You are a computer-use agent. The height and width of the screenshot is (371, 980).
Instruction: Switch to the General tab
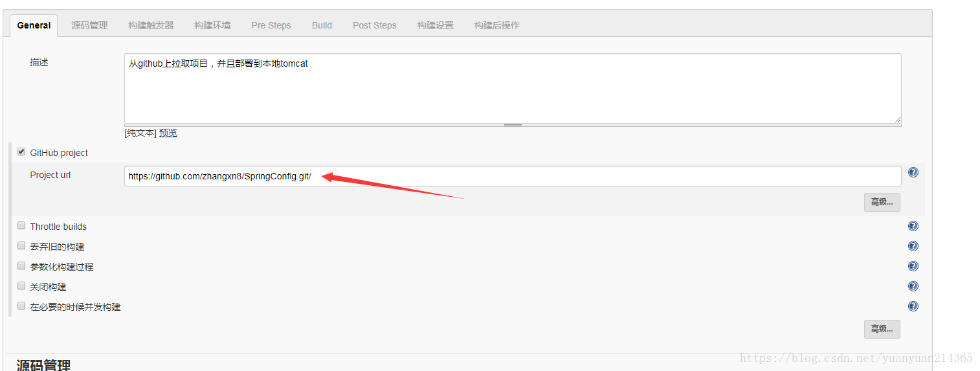click(x=34, y=25)
